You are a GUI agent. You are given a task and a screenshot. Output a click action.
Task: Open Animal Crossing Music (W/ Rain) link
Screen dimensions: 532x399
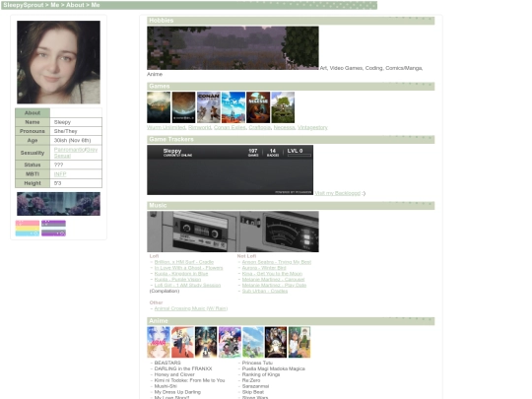point(191,308)
